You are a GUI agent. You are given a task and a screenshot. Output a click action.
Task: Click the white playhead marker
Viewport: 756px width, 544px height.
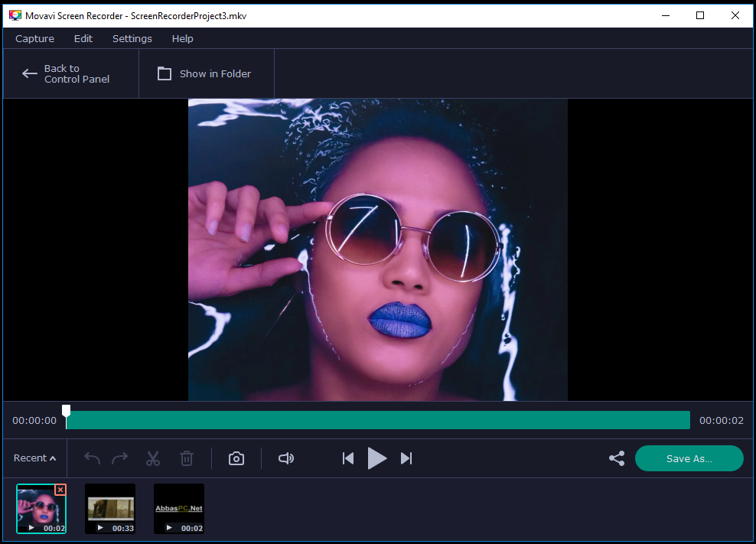click(66, 411)
